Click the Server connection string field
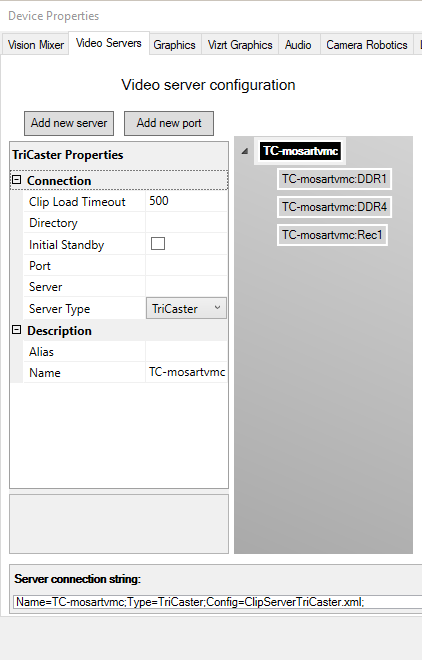This screenshot has width=422, height=660. tap(217, 602)
